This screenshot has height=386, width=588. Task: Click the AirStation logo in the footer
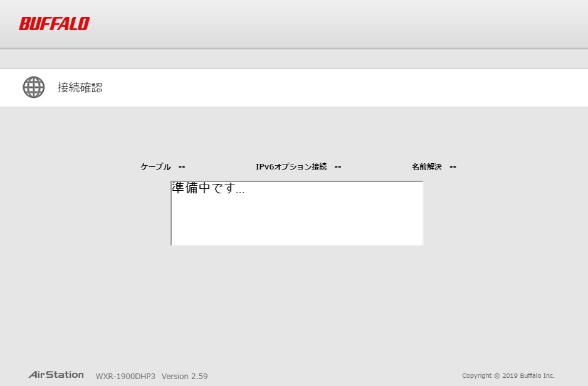click(56, 375)
